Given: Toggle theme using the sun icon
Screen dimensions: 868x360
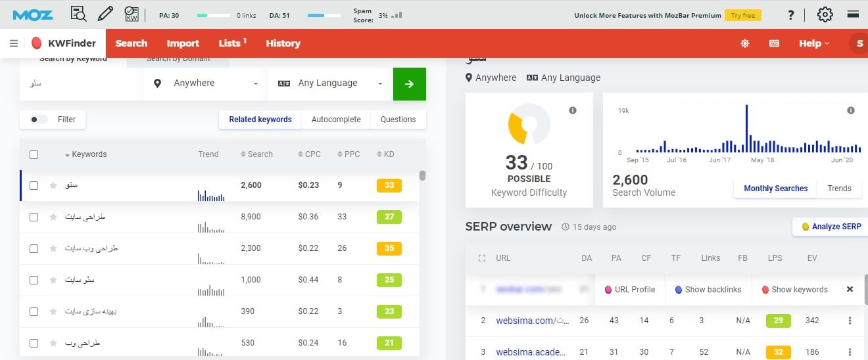Looking at the screenshot, I should 744,43.
